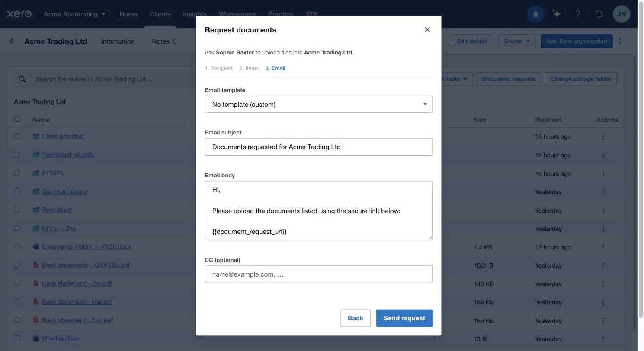Open actions menu for Bank statement Feb row
Screen dimensions: 644x351
(x=603, y=321)
